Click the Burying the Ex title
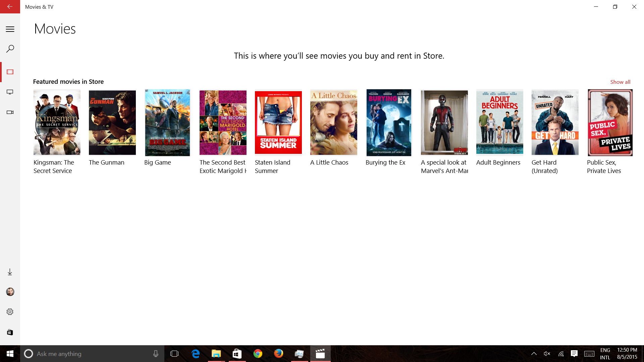 tap(385, 163)
